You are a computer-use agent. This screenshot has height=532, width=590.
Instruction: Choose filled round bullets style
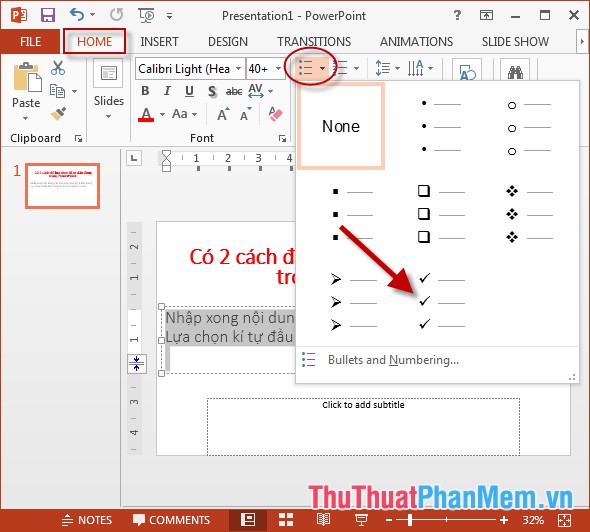pos(441,126)
